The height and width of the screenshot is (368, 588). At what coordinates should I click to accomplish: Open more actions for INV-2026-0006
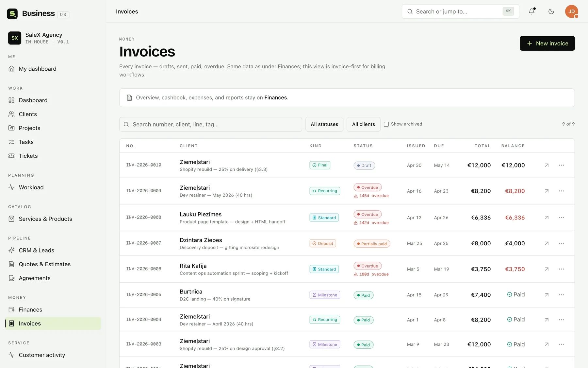(x=562, y=269)
